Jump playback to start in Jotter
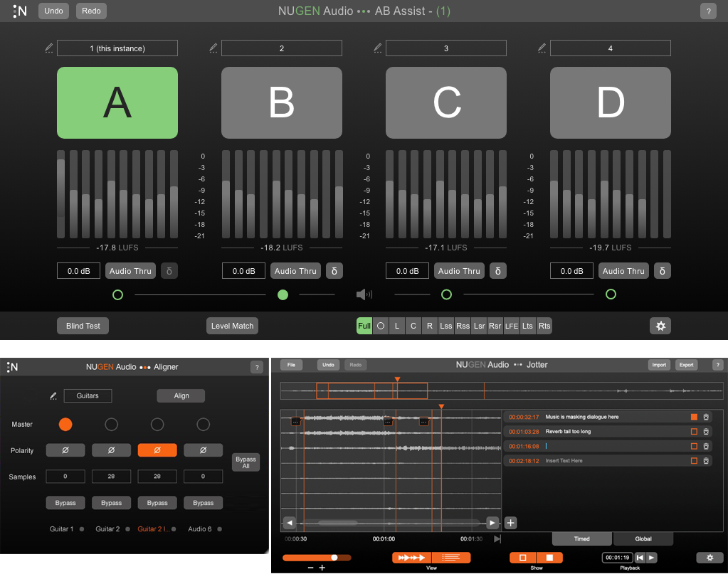Viewport: 728px width, 574px height. (x=640, y=558)
